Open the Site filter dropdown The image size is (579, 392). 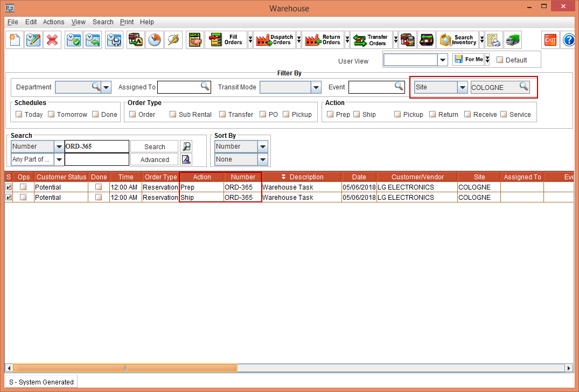[x=462, y=87]
